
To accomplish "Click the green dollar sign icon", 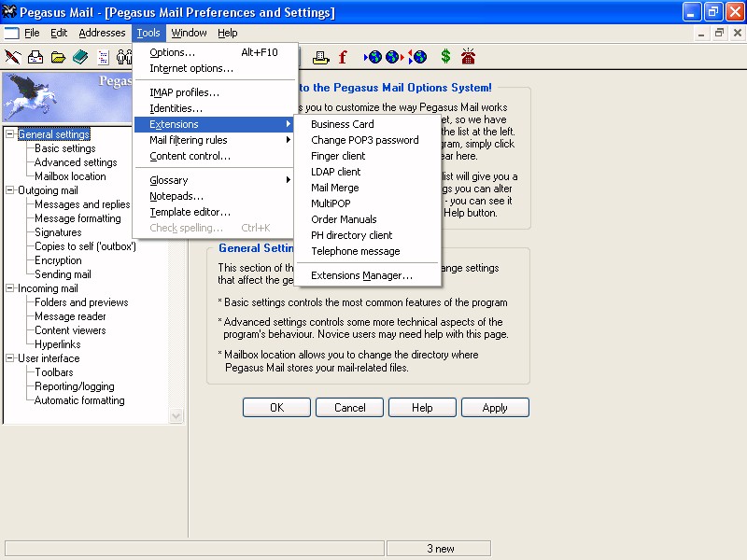I will click(x=445, y=56).
